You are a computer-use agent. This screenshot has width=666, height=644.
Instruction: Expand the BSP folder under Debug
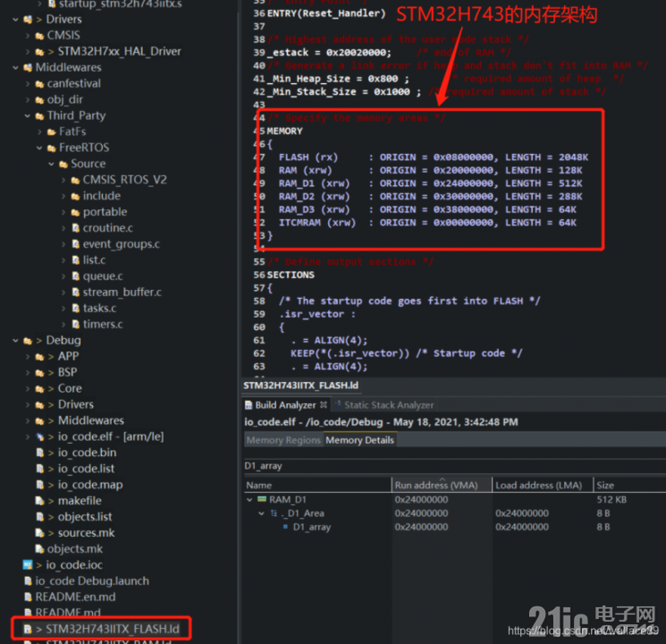pos(28,373)
